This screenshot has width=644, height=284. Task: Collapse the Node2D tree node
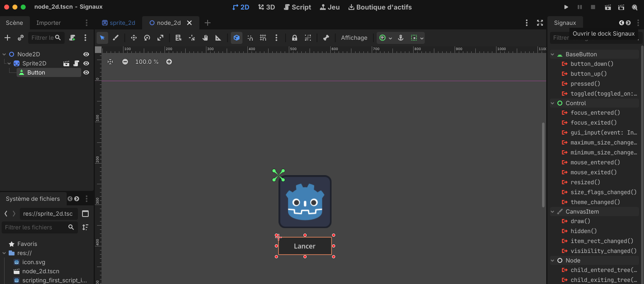[x=5, y=54]
